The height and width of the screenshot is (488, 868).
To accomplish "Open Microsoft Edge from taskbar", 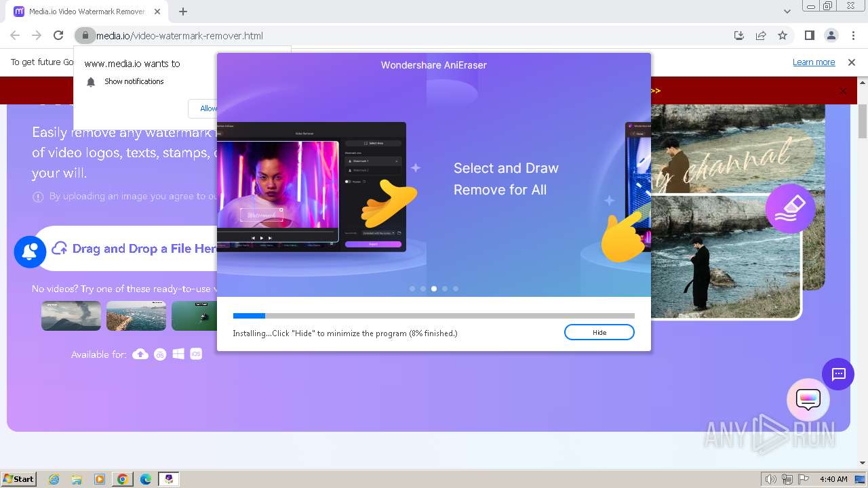I will [x=146, y=479].
